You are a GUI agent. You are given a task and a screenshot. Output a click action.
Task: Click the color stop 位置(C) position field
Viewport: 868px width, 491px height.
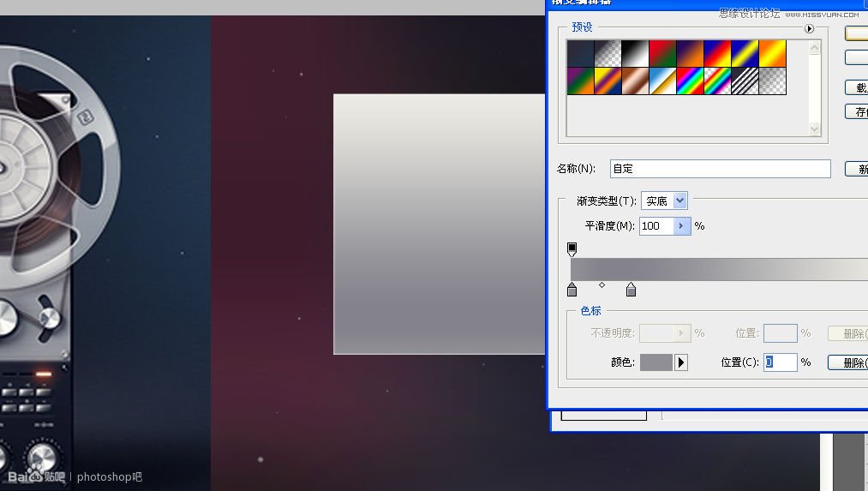click(781, 362)
